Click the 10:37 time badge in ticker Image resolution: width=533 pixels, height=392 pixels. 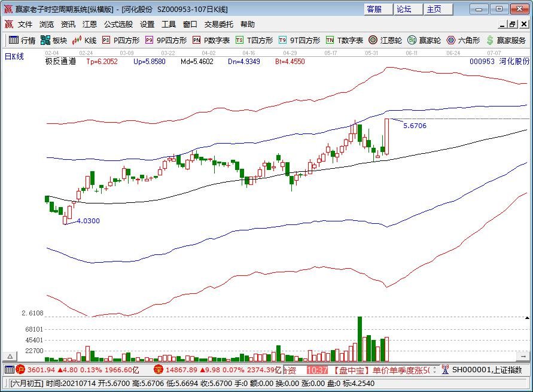(317, 370)
